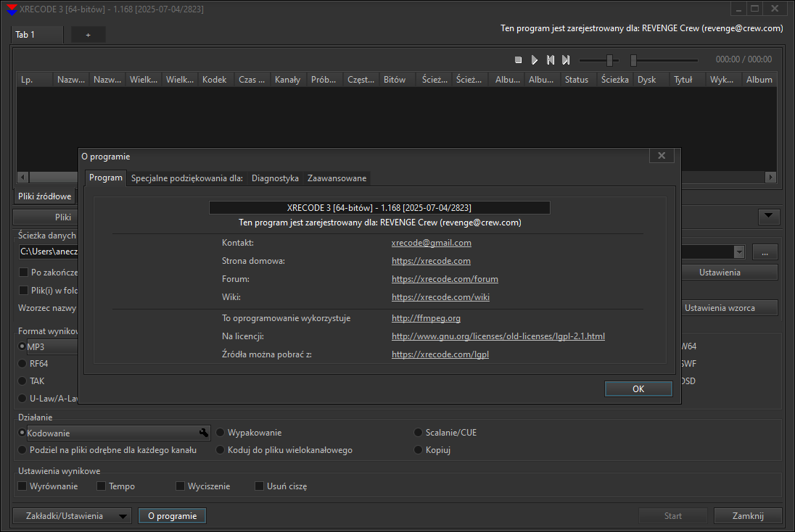Viewport: 795px width, 532px height.
Task: Add a new tab with the plus button
Action: pyautogui.click(x=88, y=35)
